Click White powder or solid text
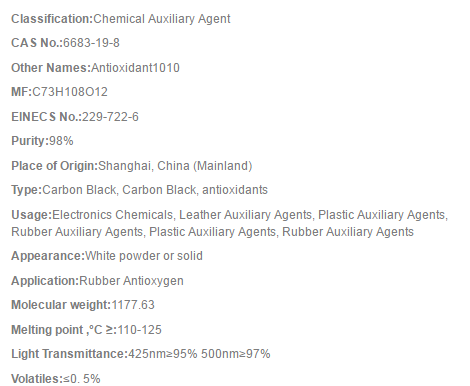This screenshot has height=386, width=470. click(144, 256)
